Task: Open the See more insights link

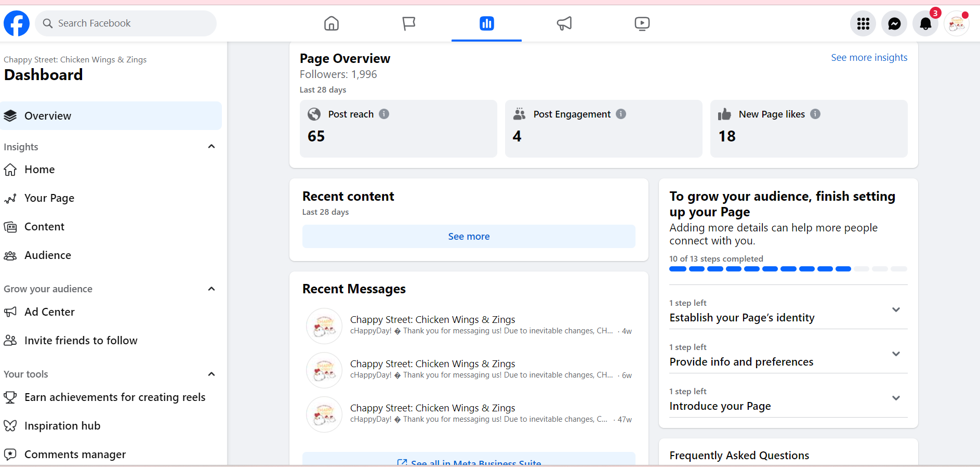Action: coord(869,58)
